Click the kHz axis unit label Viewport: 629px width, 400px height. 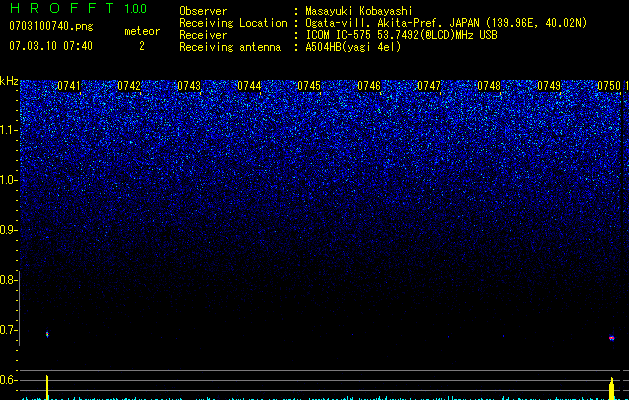click(9, 81)
